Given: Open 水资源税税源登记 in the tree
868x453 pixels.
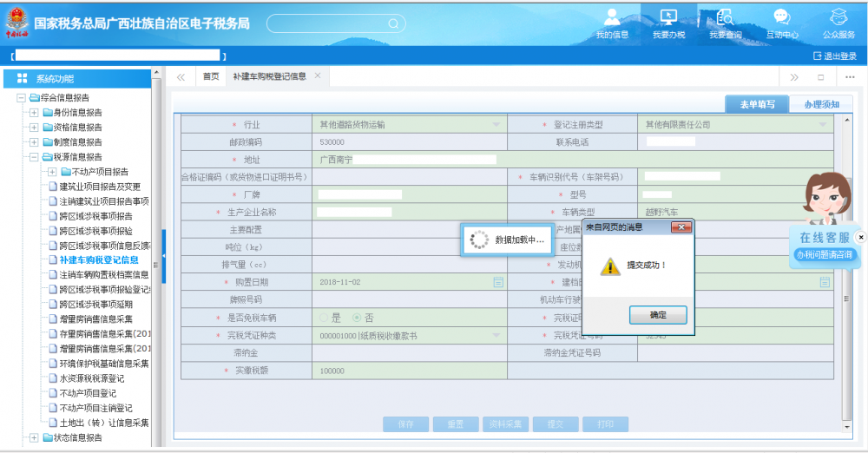Looking at the screenshot, I should [91, 378].
